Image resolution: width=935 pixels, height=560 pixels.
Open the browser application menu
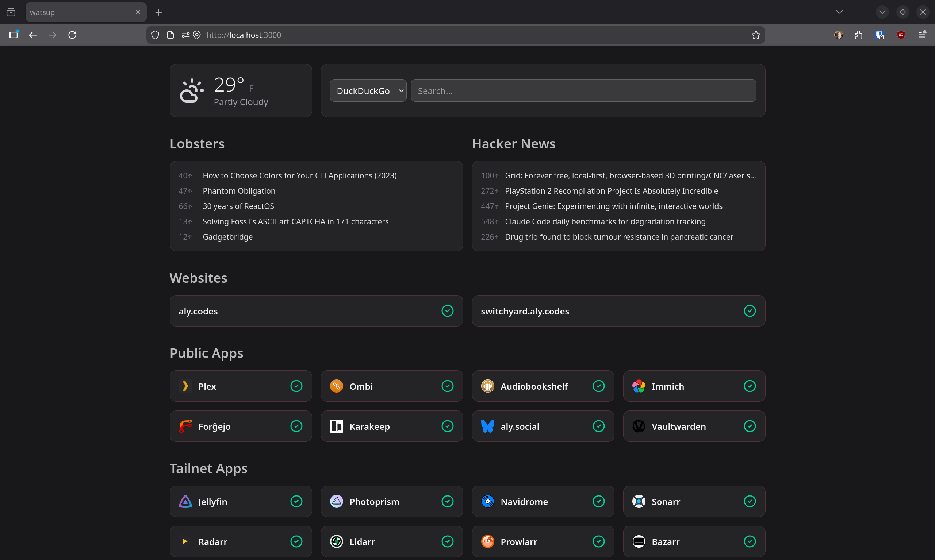tap(922, 35)
